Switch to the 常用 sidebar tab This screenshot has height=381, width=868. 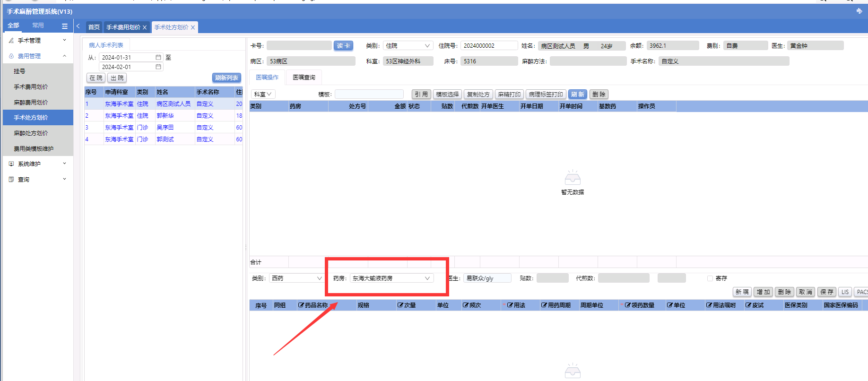point(38,26)
